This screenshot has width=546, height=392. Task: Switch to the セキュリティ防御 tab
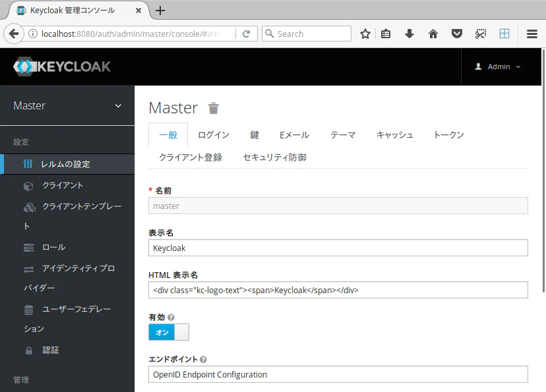(x=275, y=157)
